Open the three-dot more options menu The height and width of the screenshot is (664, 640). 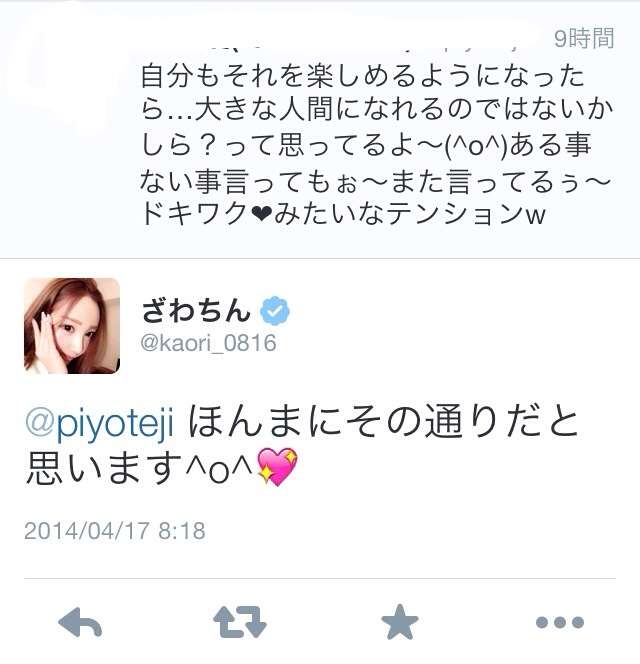pos(560,622)
